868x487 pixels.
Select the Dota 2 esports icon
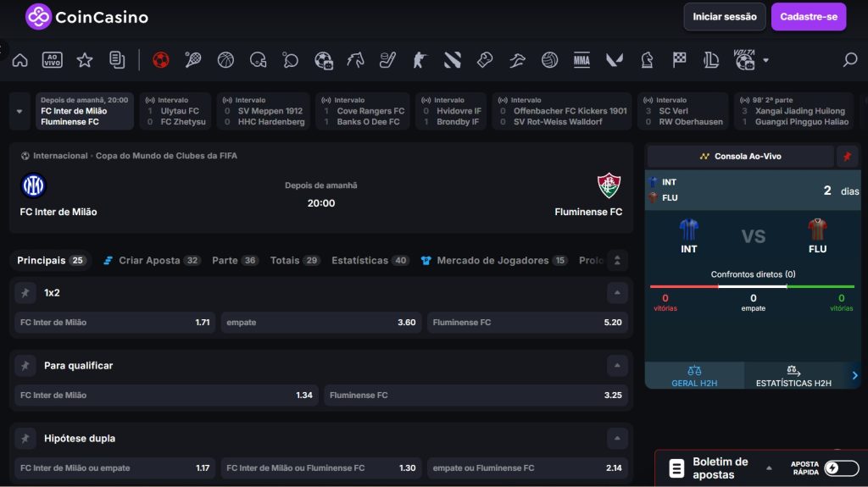(x=453, y=60)
